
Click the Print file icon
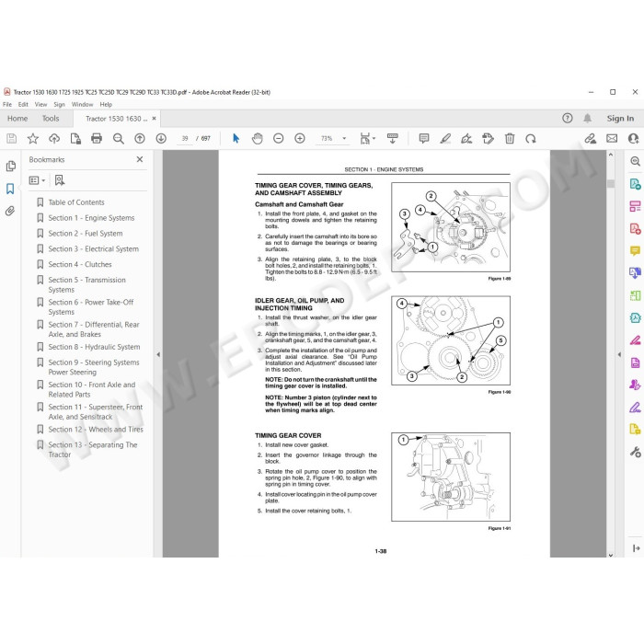(97, 139)
